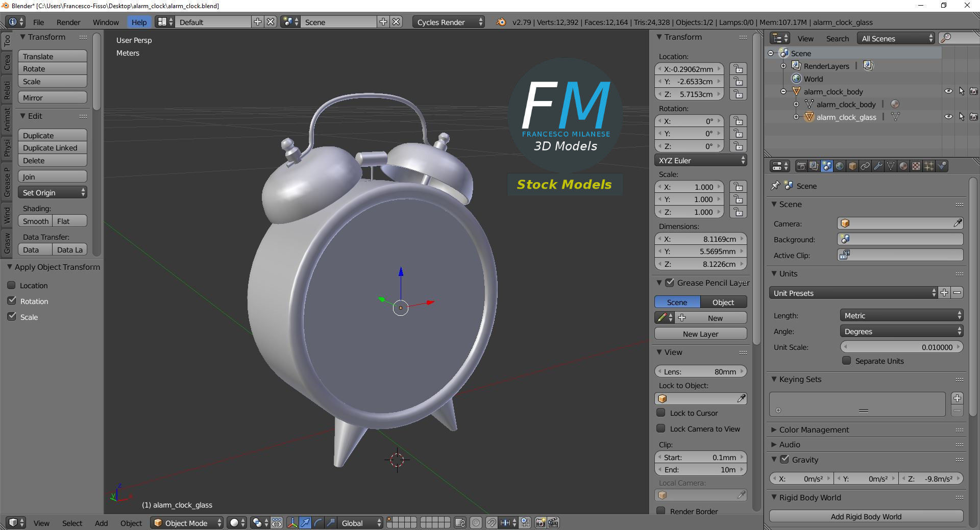This screenshot has height=530, width=980.
Task: Toggle the manipulate center points icon
Action: pyautogui.click(x=276, y=523)
